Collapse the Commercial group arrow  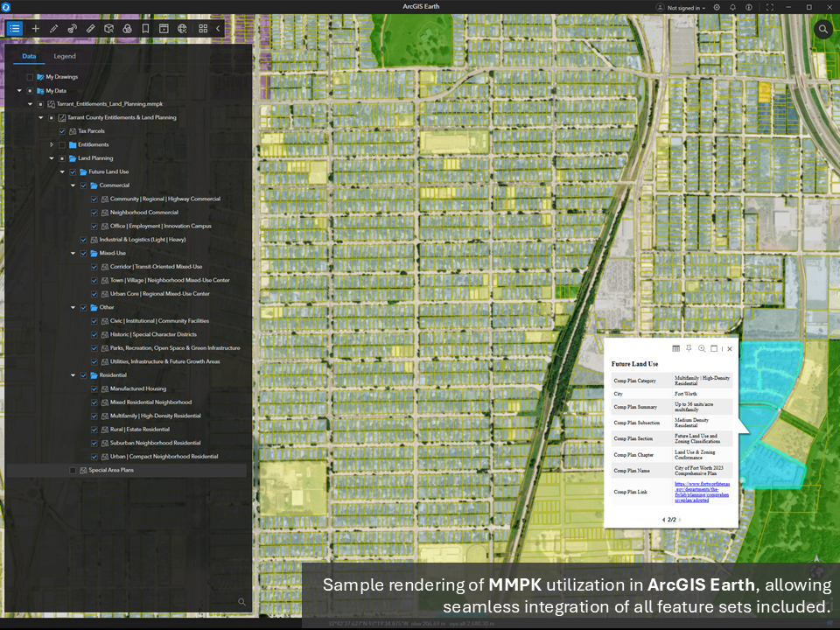pyautogui.click(x=73, y=185)
